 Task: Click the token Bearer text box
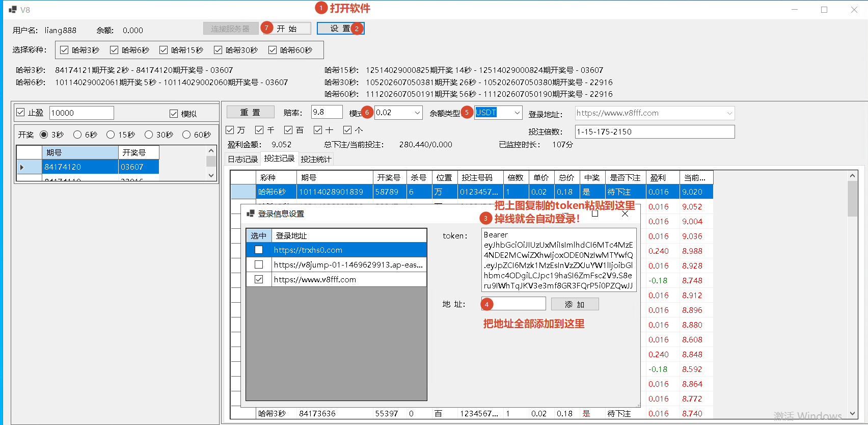click(x=559, y=260)
